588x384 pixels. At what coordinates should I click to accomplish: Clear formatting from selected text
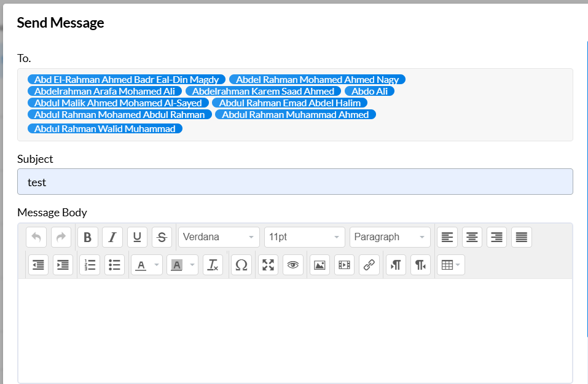213,265
